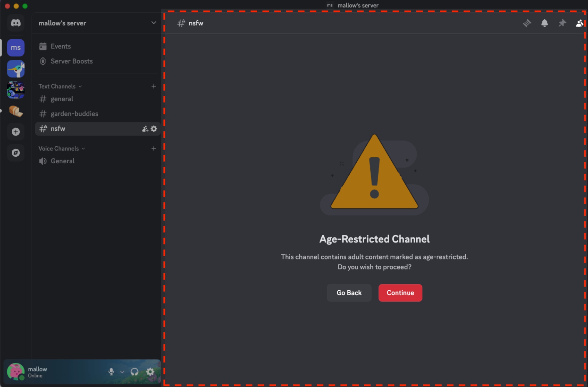Open the garden-buddies channel
This screenshot has width=588, height=387.
pyautogui.click(x=74, y=114)
